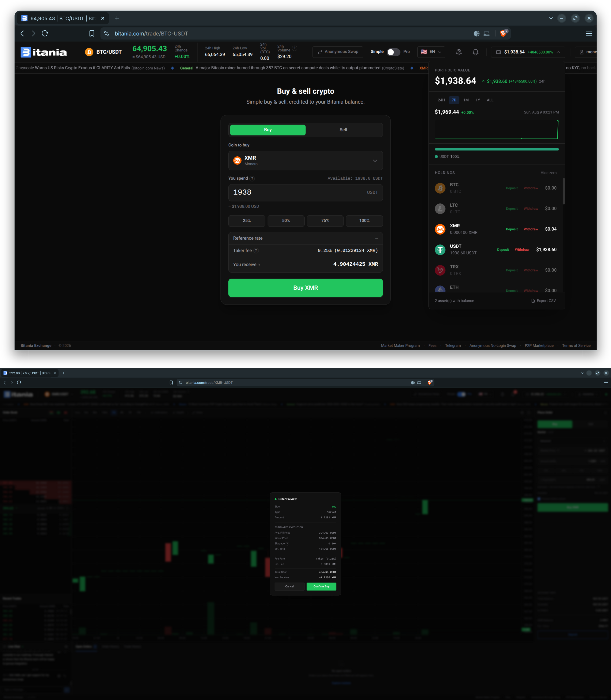Confirm Buy in the Order Preview dialog
Screen dimensions: 611x700
pos(321,586)
